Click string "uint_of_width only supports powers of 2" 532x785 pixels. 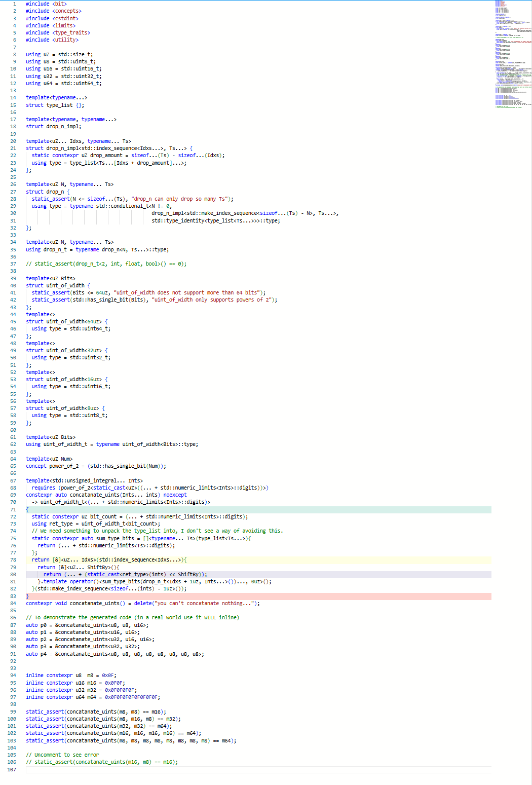213,300
